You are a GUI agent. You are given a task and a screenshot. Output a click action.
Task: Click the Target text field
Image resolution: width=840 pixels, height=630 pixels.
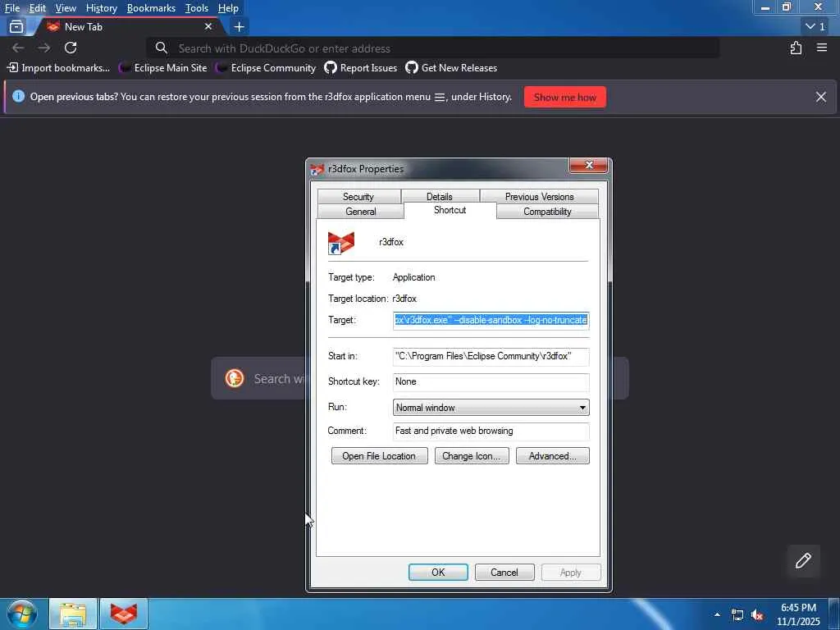[x=491, y=321]
